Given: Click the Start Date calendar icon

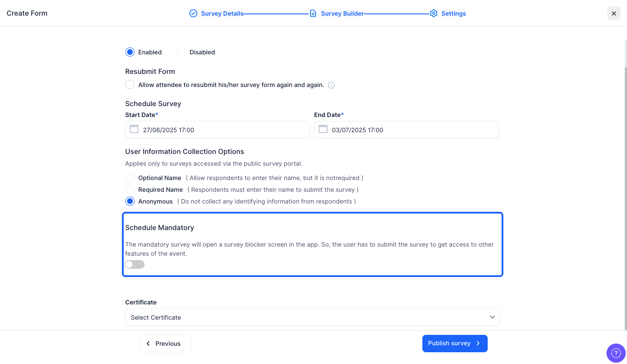Looking at the screenshot, I should pyautogui.click(x=134, y=129).
